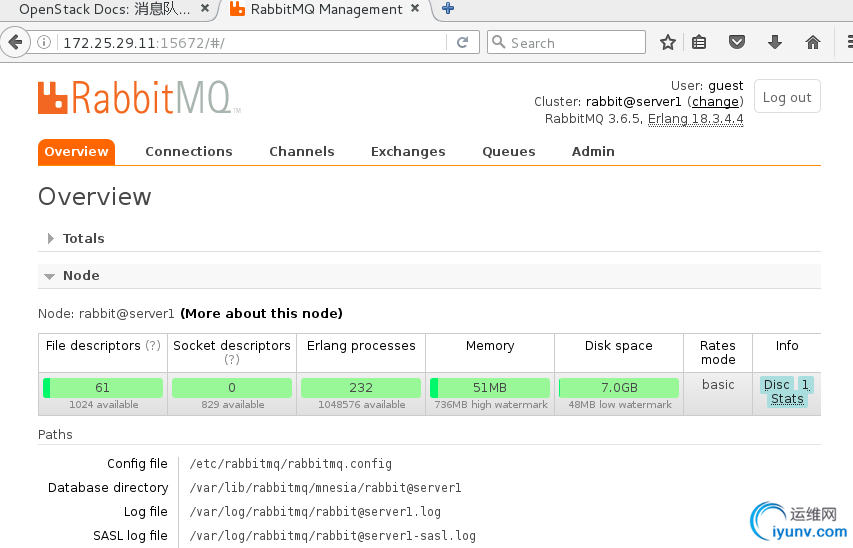Click the Log out button
The image size is (853, 548).
coord(787,97)
